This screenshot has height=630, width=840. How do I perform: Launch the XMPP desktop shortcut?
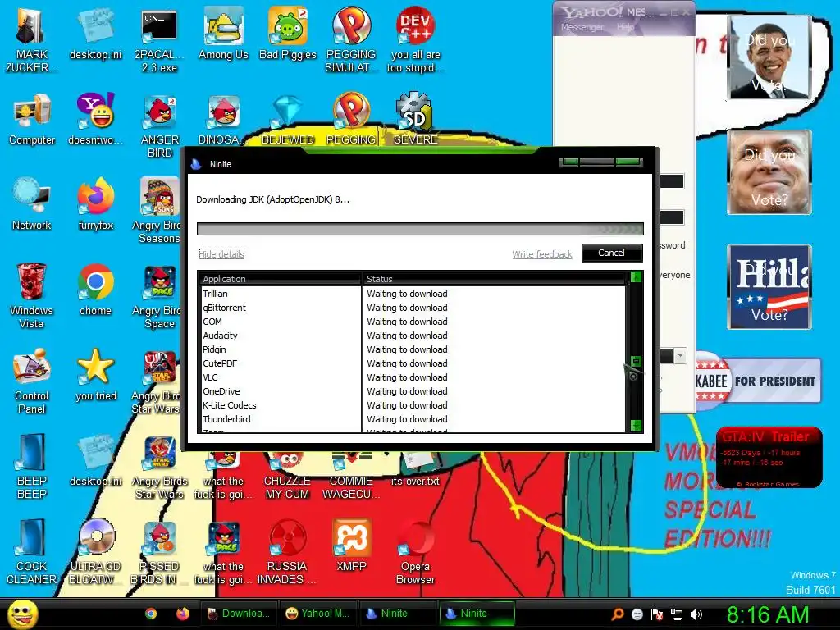[351, 545]
